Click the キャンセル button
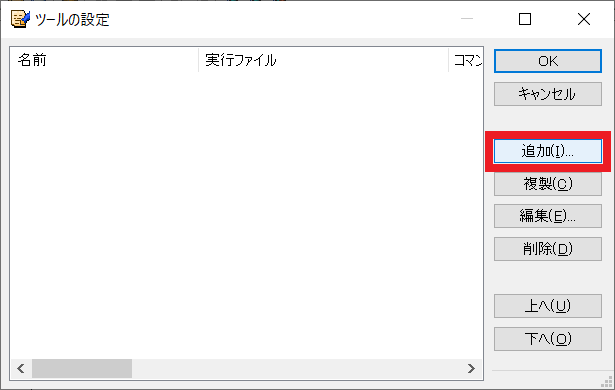 pyautogui.click(x=548, y=94)
